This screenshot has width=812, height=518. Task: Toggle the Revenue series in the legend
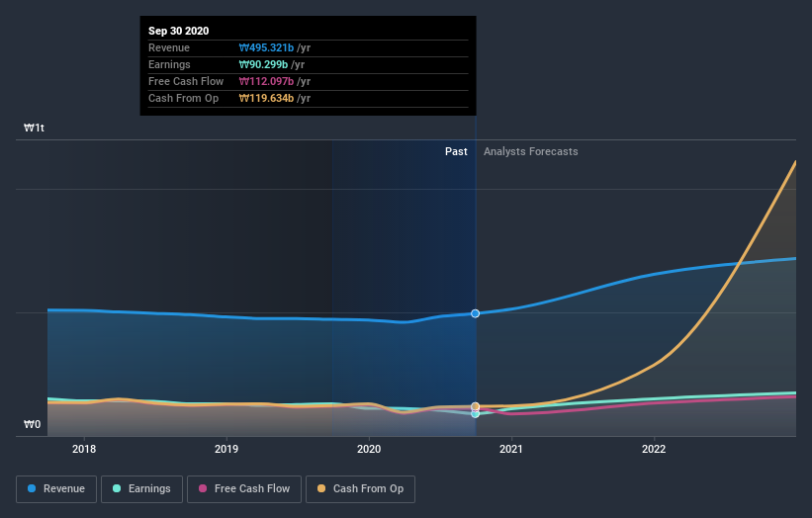[x=56, y=489]
